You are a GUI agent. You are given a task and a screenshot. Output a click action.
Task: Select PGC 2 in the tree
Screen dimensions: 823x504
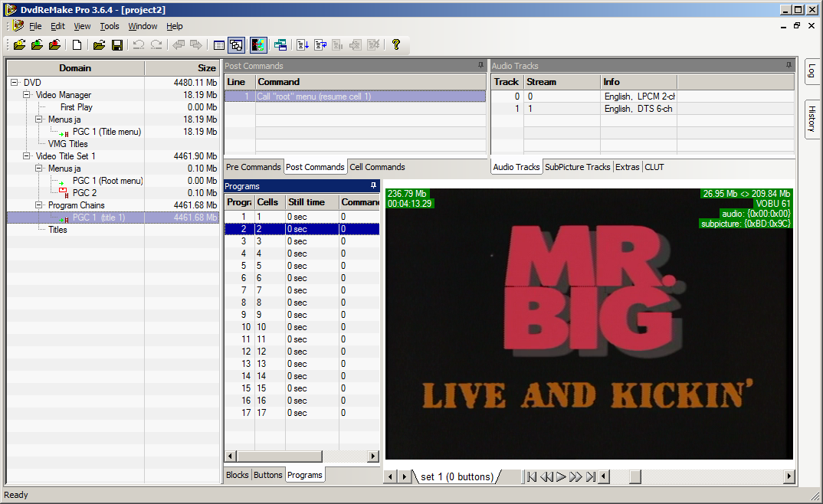[x=84, y=192]
